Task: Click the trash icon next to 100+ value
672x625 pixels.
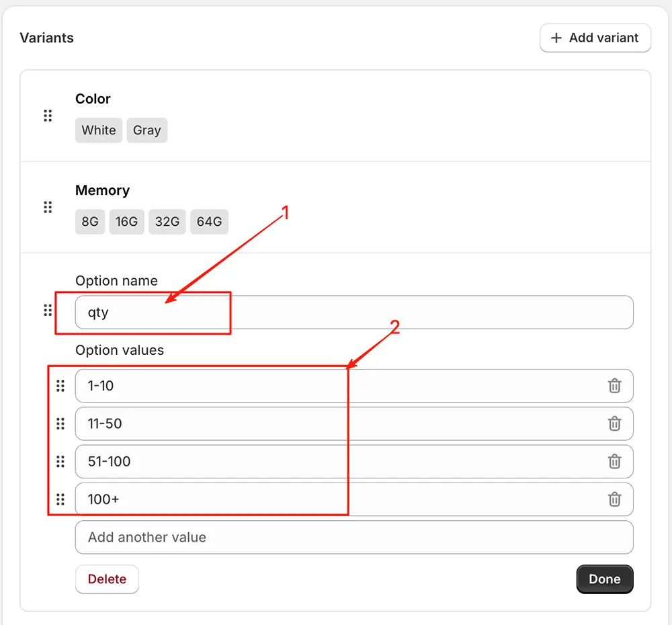Action: click(614, 499)
